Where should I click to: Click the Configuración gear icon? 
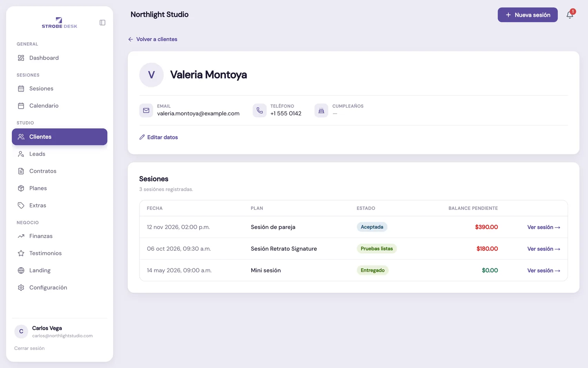click(21, 288)
